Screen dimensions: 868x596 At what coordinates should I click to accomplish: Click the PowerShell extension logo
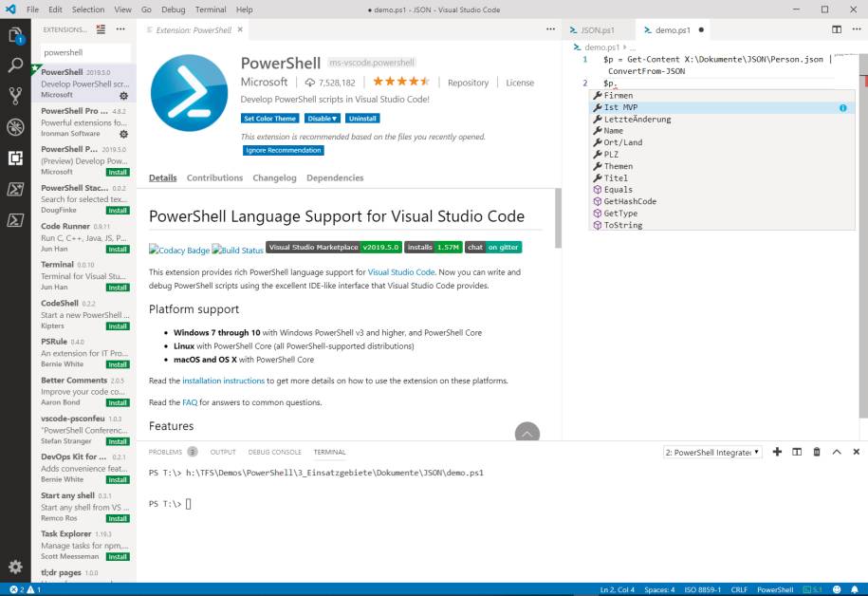(190, 93)
